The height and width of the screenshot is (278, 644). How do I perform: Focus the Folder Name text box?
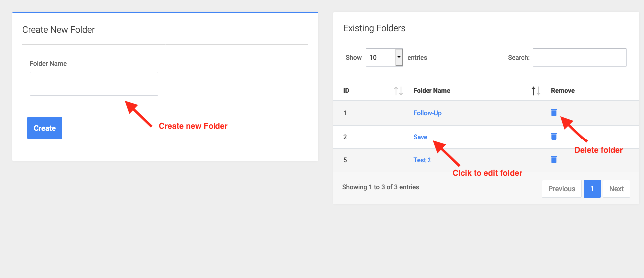pos(94,84)
